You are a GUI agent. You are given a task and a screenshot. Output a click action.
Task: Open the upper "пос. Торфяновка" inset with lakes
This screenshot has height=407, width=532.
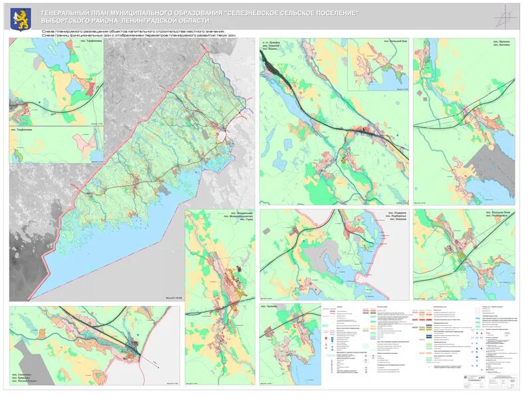click(57, 82)
